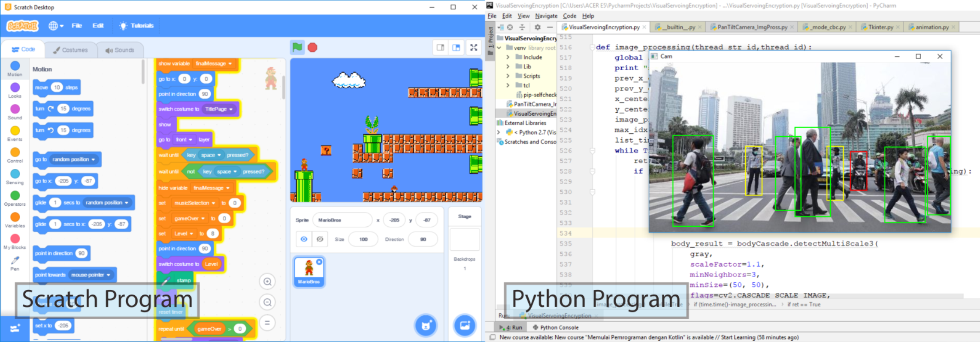This screenshot has width=980, height=342.
Task: Open the Python Console tool window
Action: [x=556, y=327]
